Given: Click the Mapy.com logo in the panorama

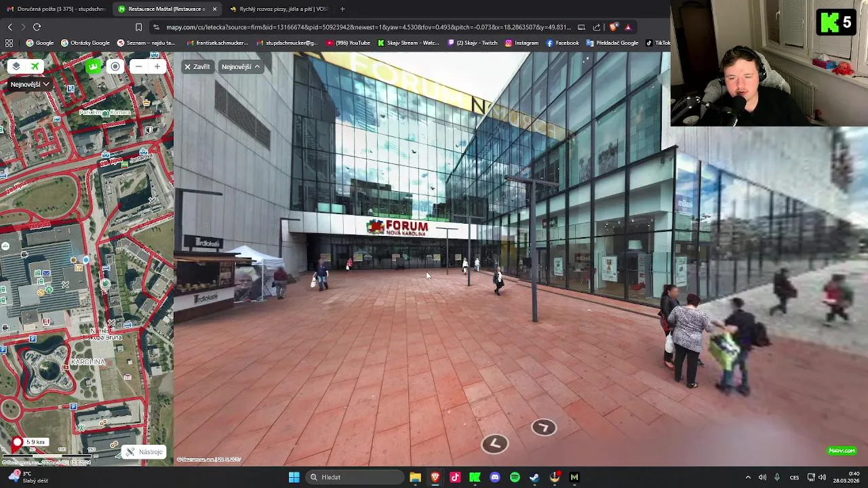Looking at the screenshot, I should coord(842,451).
